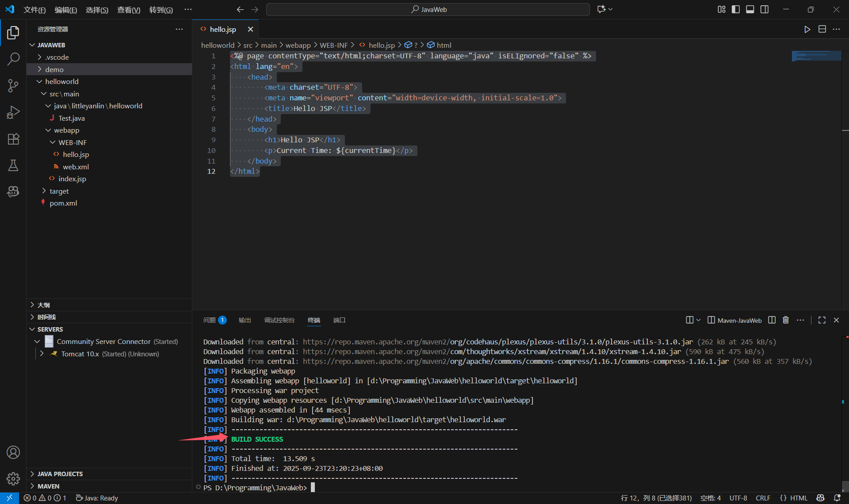The width and height of the screenshot is (849, 504).
Task: Toggle the primary side bar layout
Action: (x=736, y=9)
